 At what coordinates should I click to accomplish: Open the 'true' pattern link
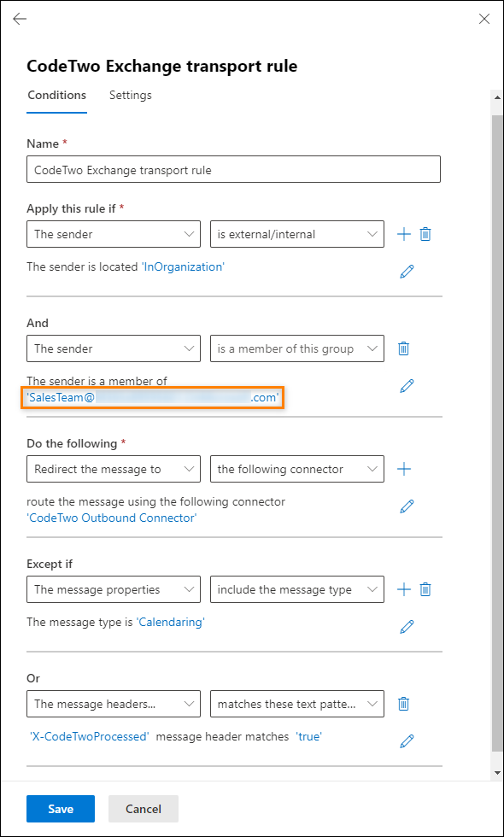coord(309,736)
